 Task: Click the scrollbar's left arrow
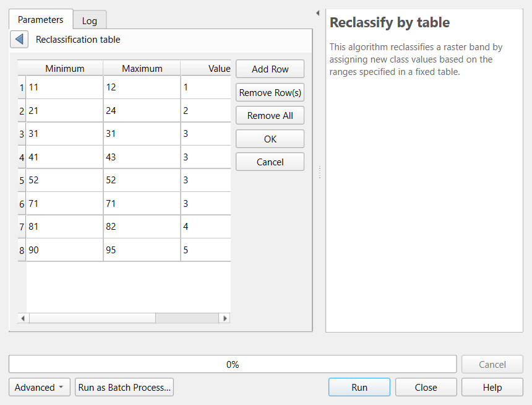(x=23, y=318)
